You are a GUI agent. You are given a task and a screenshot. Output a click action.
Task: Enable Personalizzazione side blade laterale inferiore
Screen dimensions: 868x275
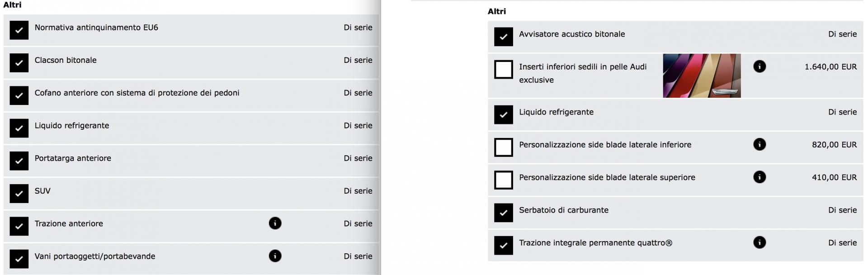tap(504, 147)
